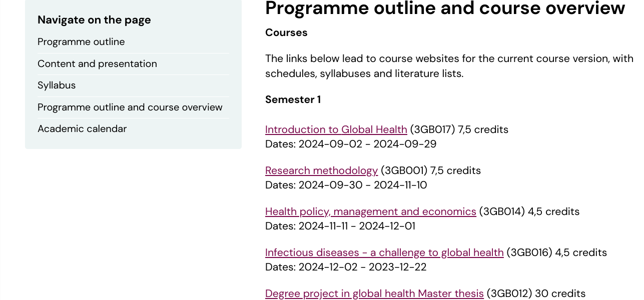Click the paragraph about course website links

[449, 66]
